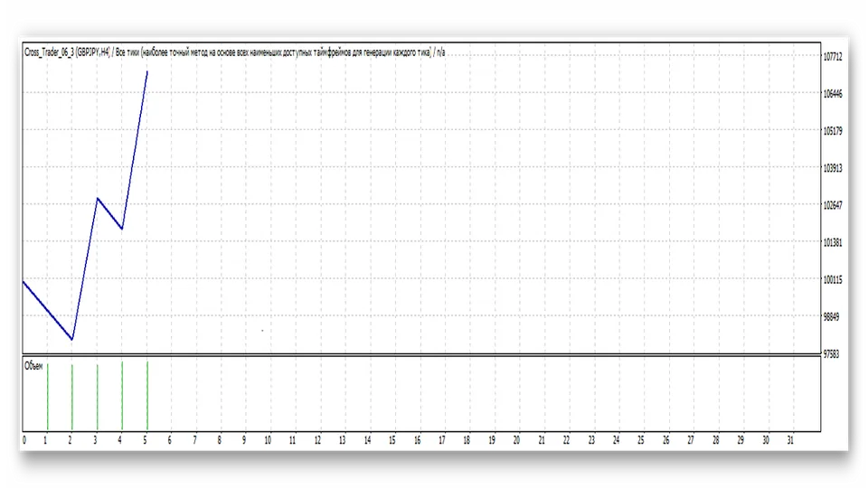Select the green volume bar above trade 2
This screenshot has width=868, height=488.
[72, 398]
